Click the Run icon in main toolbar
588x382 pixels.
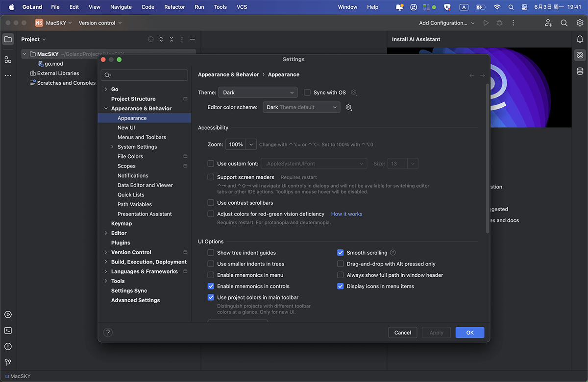click(x=486, y=23)
